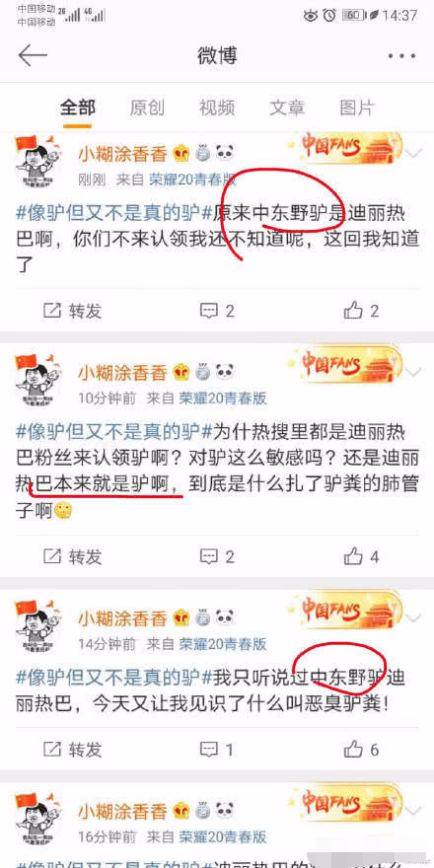Tap username 小糊涂香香 on second post
The height and width of the screenshot is (868, 434).
(x=121, y=373)
